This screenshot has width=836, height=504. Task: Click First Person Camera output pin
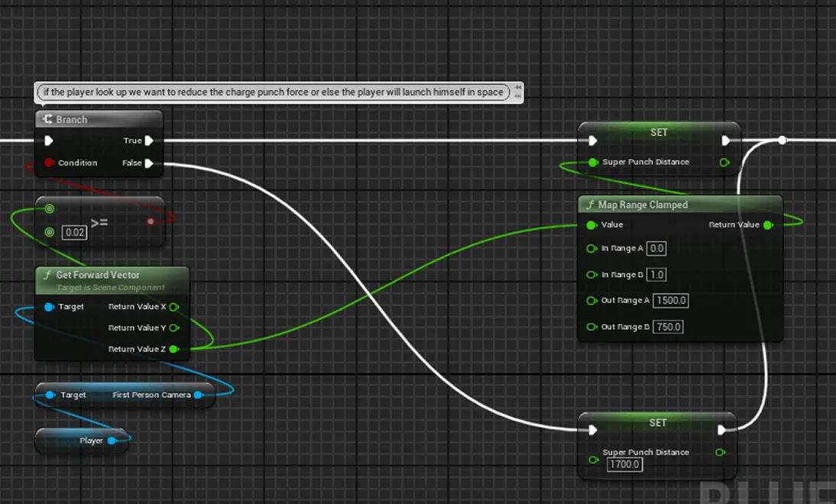[x=198, y=395]
